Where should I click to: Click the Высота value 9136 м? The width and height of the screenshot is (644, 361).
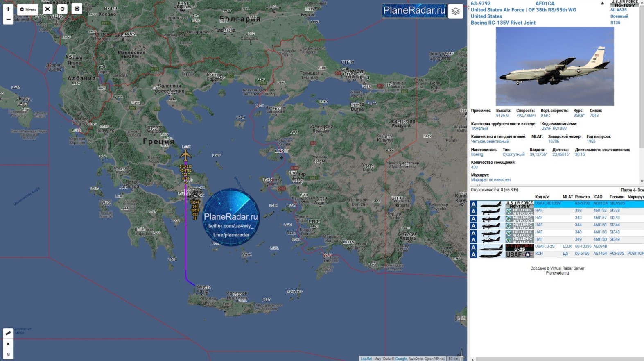[503, 116]
